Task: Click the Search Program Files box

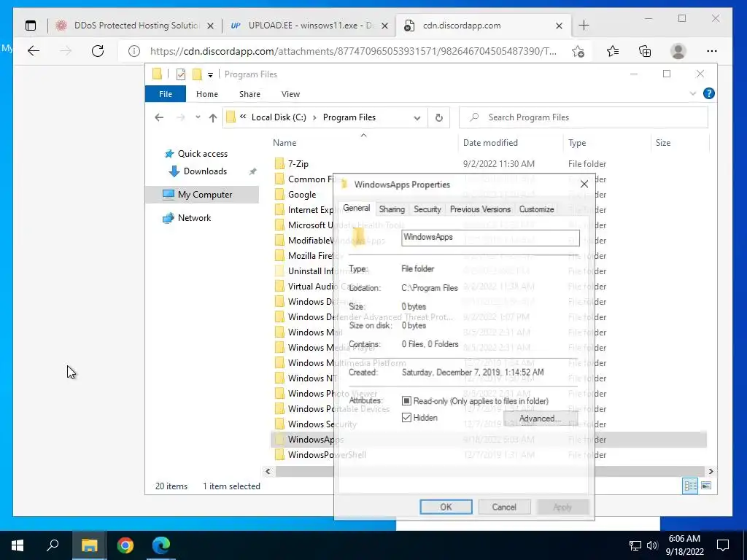Action: click(x=583, y=117)
